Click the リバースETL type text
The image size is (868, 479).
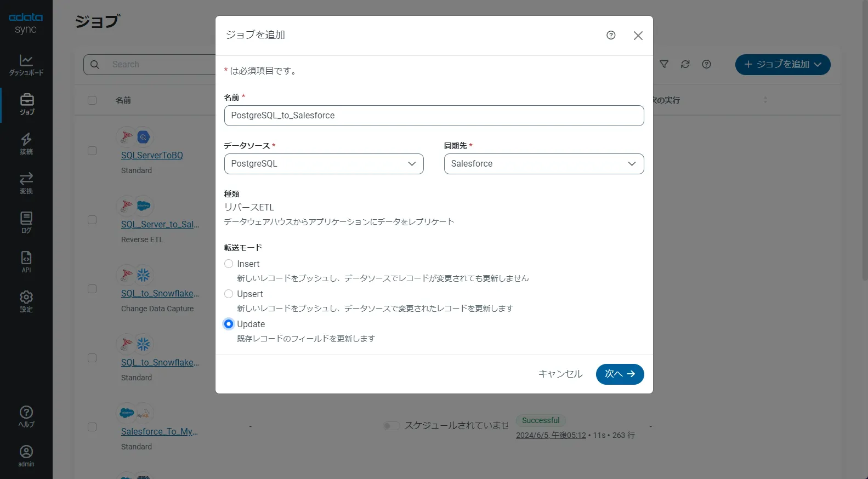(249, 207)
